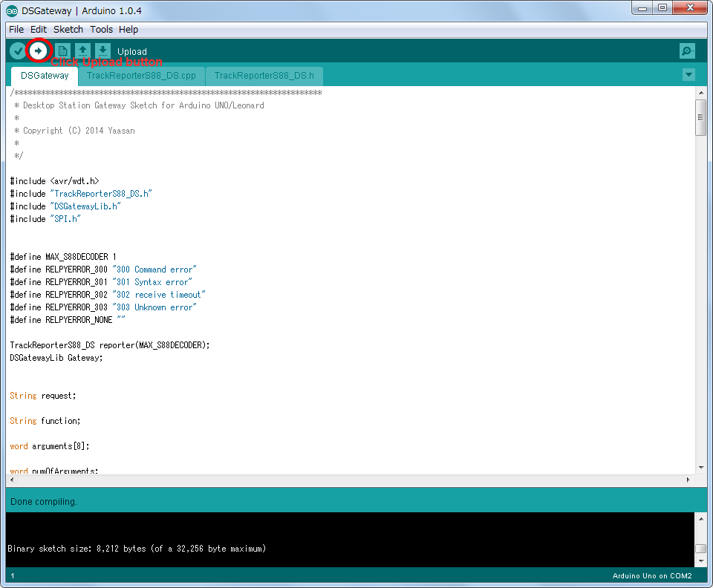The image size is (713, 588).
Task: Switch to the TrackReporterS88_DS.h tab
Action: 264,76
